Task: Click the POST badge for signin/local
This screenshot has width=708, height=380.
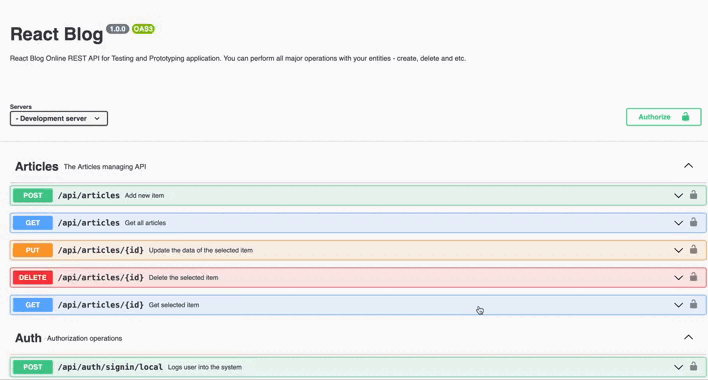Action: click(33, 367)
